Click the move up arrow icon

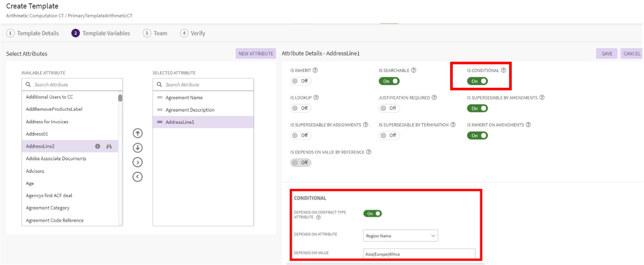[x=137, y=133]
